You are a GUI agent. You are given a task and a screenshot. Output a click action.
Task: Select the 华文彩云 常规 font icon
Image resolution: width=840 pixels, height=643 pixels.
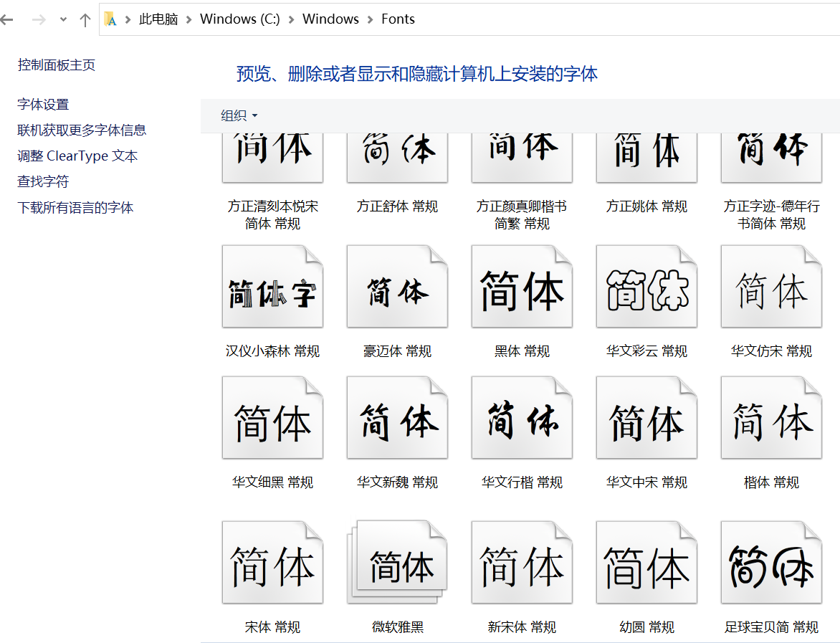click(x=646, y=287)
